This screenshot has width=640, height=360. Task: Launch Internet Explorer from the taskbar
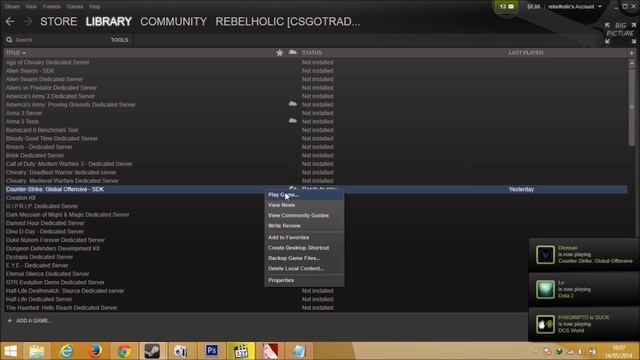(x=66, y=351)
